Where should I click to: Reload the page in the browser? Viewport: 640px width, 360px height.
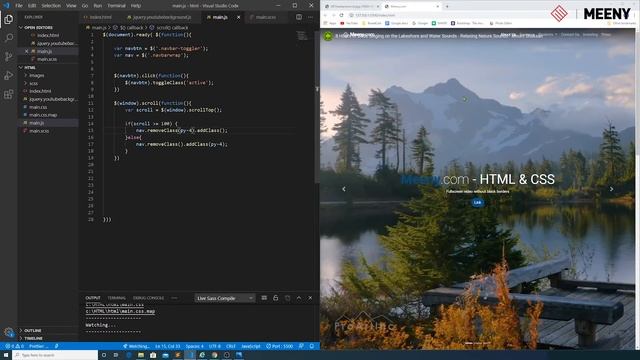pyautogui.click(x=341, y=15)
